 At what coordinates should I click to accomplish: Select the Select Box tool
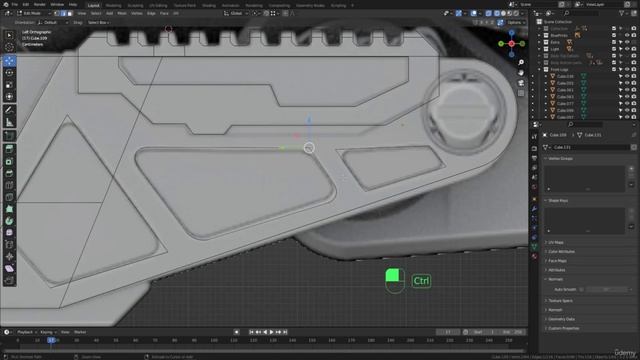pos(9,36)
